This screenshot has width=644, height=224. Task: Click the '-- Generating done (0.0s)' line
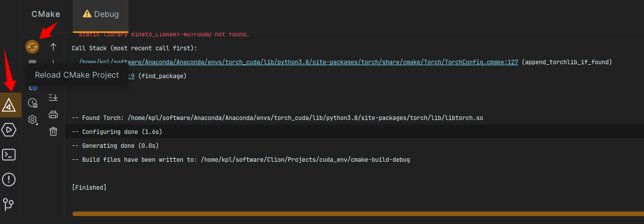point(116,146)
